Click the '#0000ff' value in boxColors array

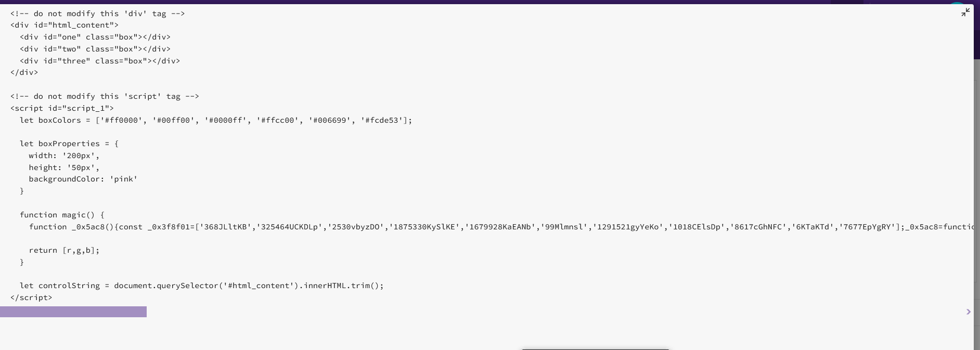[x=226, y=120]
